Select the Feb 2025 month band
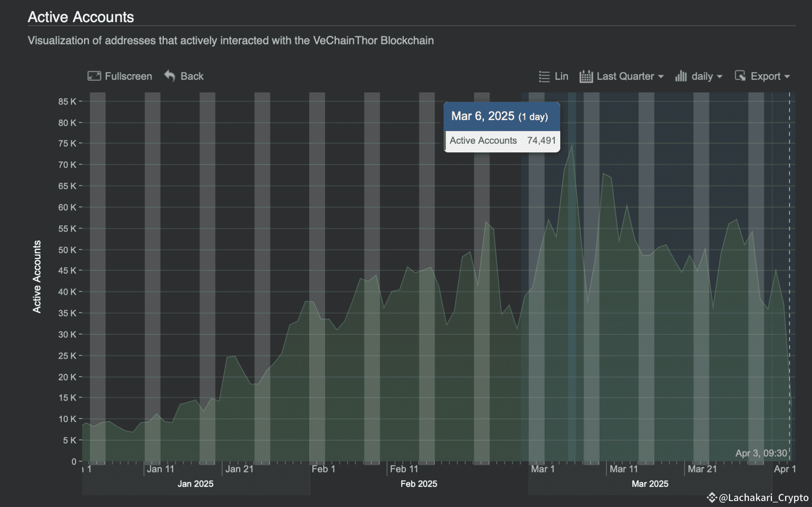The width and height of the screenshot is (812, 507). pos(419,484)
